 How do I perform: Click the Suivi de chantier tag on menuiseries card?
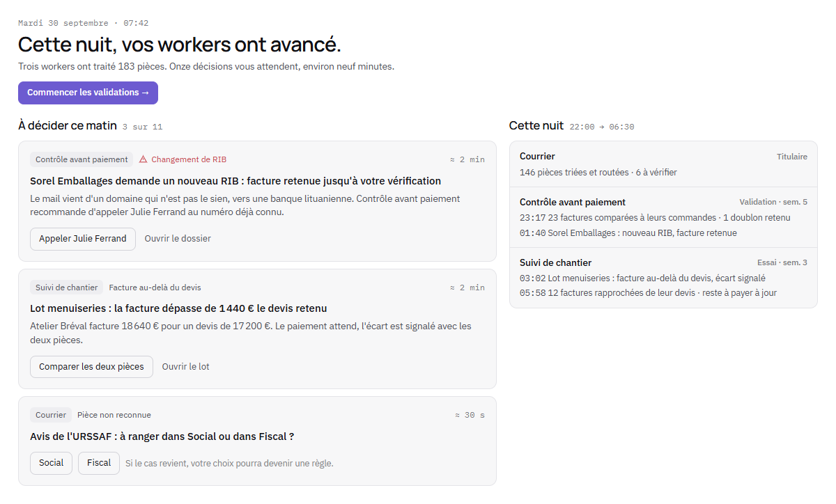(67, 288)
